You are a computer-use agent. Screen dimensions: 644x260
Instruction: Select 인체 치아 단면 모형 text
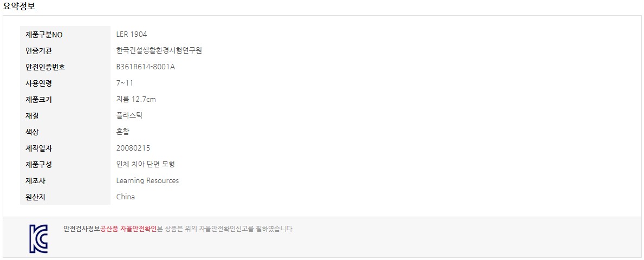point(145,164)
